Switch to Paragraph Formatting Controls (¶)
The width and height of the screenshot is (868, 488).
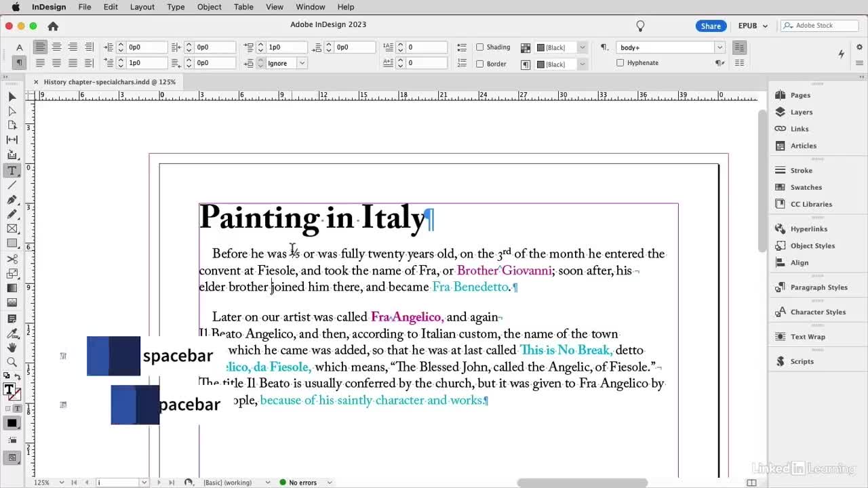pyautogui.click(x=19, y=62)
